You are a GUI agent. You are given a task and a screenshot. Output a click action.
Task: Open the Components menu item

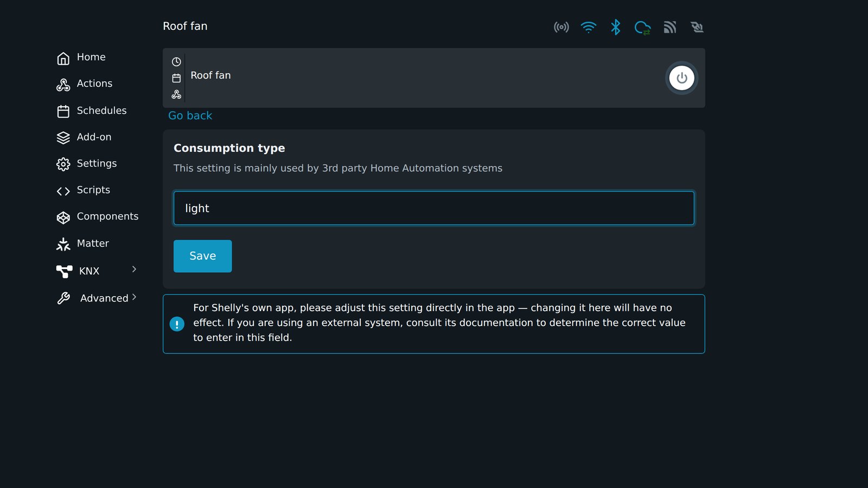coord(107,216)
